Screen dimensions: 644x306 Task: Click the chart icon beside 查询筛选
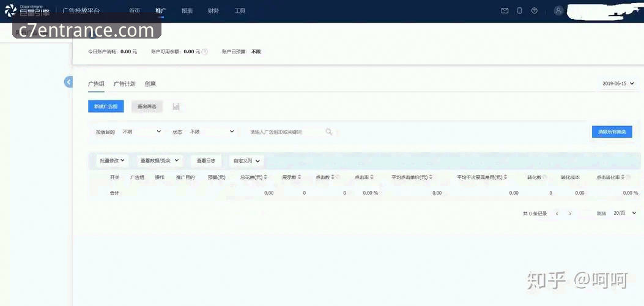tap(176, 106)
